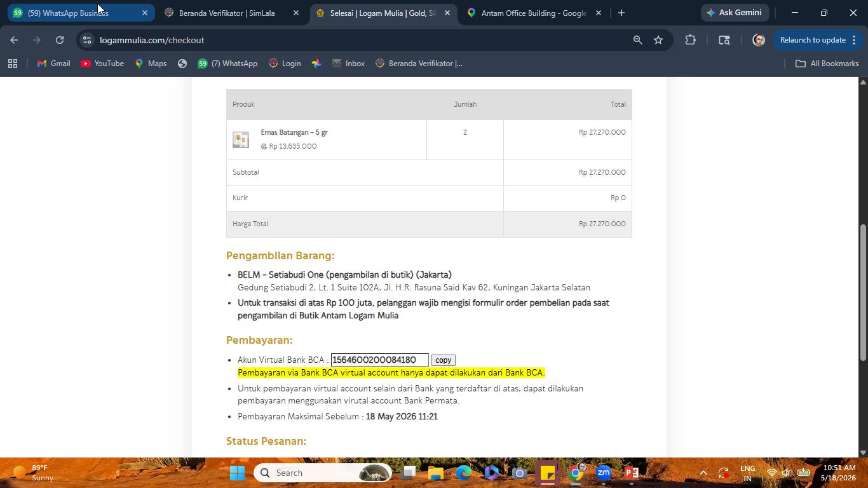
Task: Open Sticky Notes from the taskbar
Action: click(548, 473)
